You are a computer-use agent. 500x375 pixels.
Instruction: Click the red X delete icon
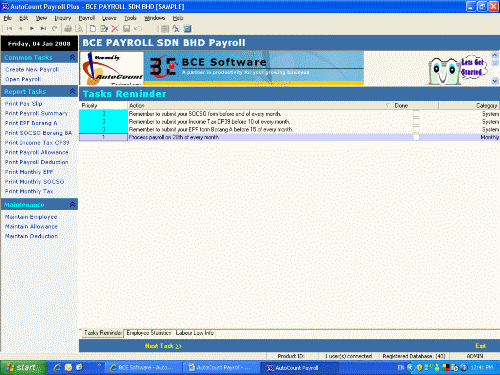pyautogui.click(x=115, y=29)
